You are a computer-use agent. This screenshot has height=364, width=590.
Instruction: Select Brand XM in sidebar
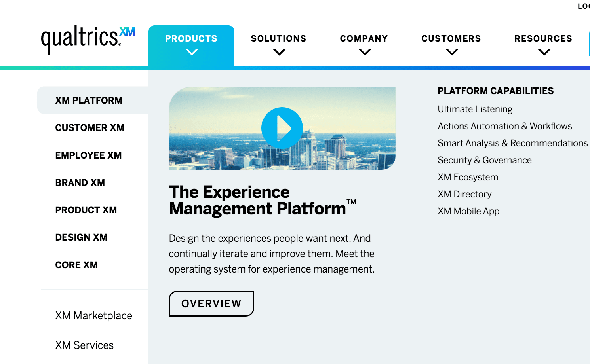pyautogui.click(x=80, y=183)
